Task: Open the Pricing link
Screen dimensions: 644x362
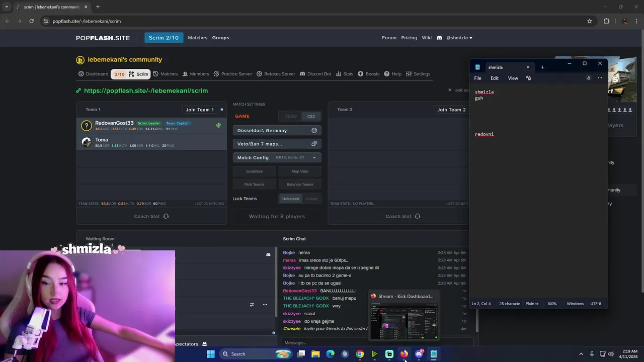Action: (x=409, y=38)
